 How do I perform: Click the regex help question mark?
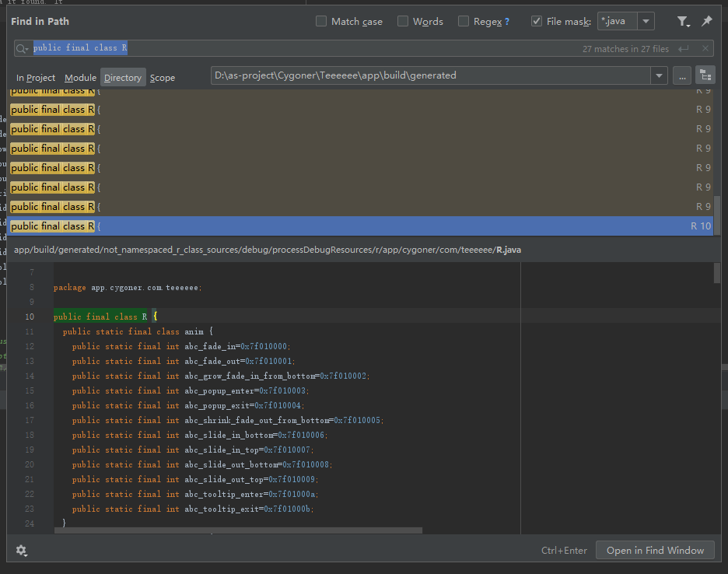(508, 22)
